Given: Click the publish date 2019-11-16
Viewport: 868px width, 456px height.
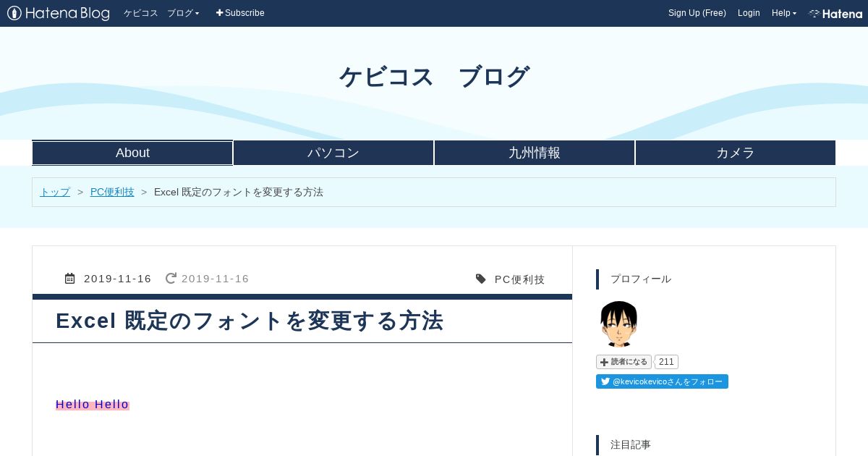Looking at the screenshot, I should pyautogui.click(x=118, y=279).
